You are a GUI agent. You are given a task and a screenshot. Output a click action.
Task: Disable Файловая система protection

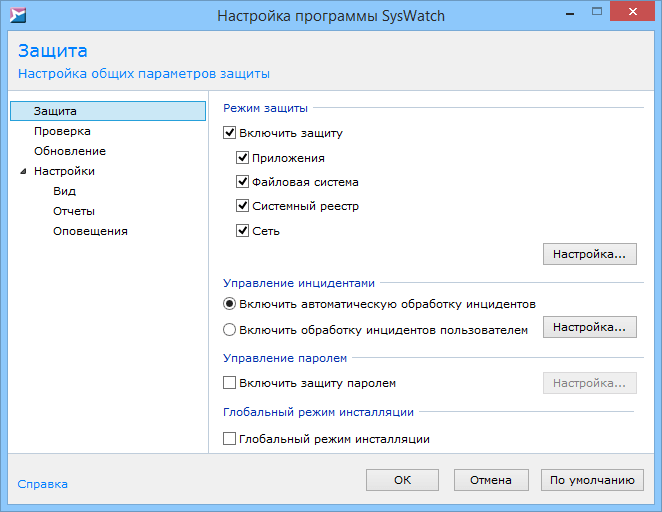click(243, 182)
